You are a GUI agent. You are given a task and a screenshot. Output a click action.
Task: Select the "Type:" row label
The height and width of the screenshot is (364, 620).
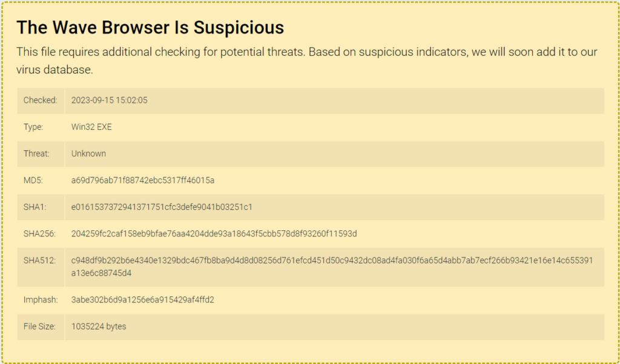click(34, 127)
